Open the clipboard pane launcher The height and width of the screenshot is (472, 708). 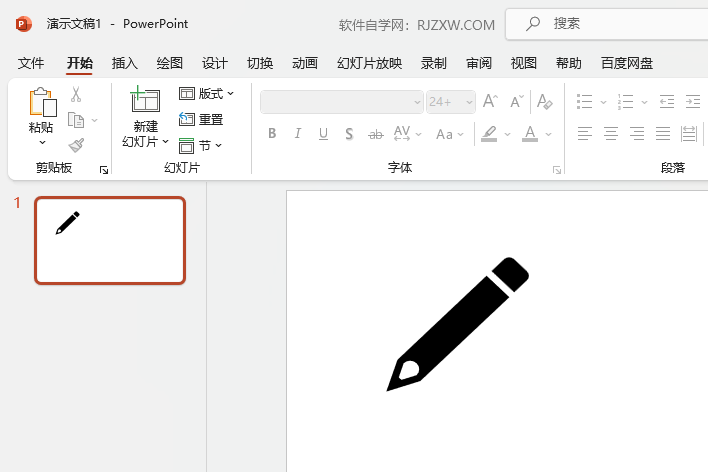coord(104,170)
